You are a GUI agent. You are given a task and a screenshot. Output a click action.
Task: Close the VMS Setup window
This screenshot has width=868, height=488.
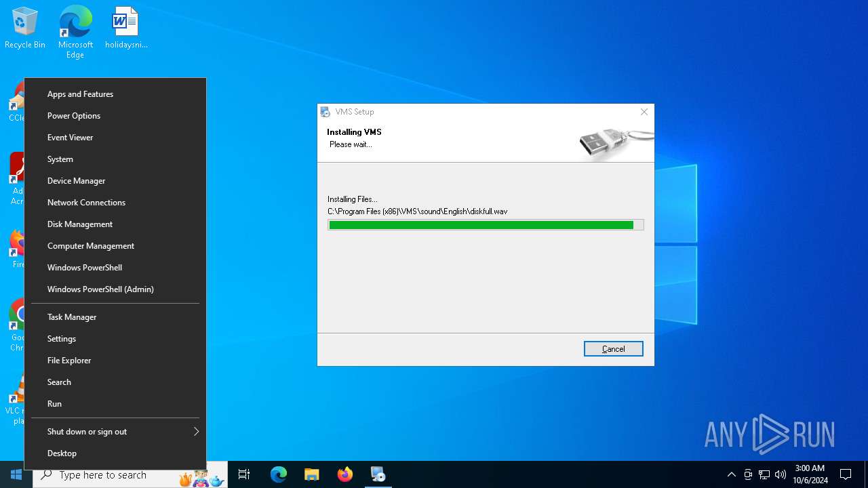[644, 112]
